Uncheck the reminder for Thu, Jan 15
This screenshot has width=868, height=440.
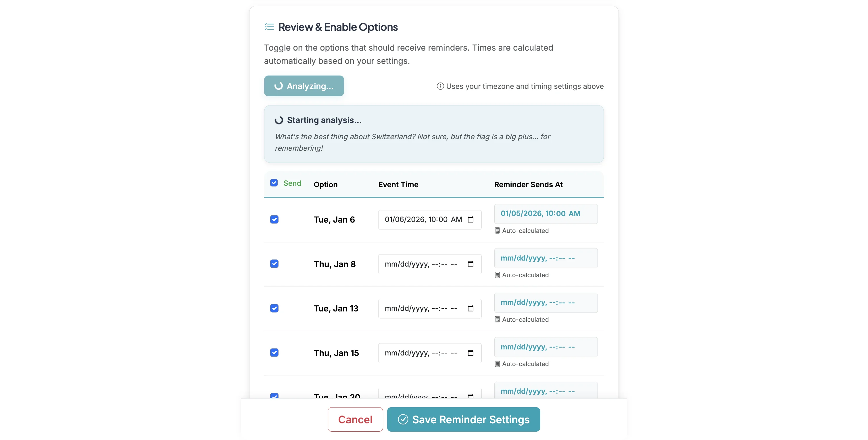coord(274,352)
